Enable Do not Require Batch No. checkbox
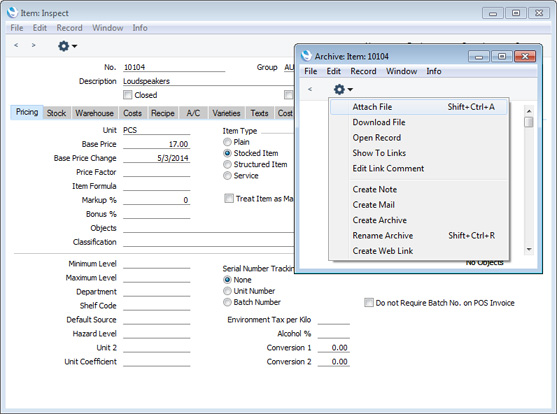Viewport: 557px width, 414px height. tap(369, 303)
